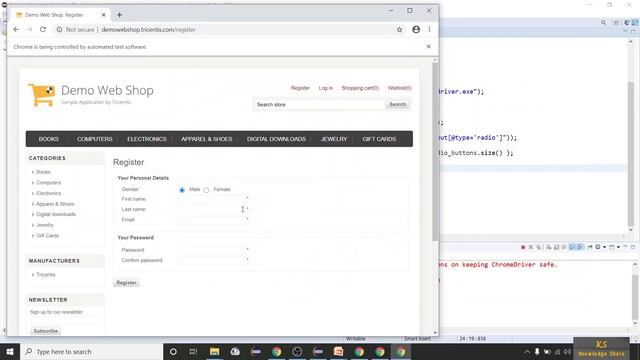View site info next to Not secure
The width and height of the screenshot is (640, 360).
click(60, 29)
